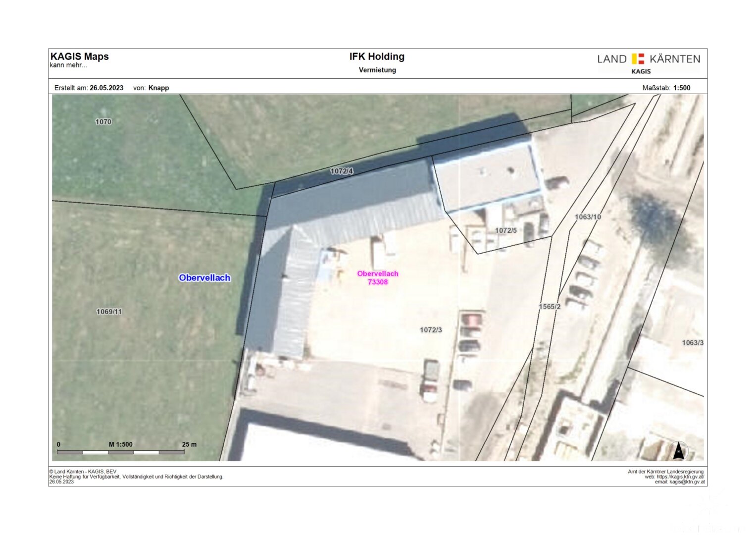Screen dimensions: 756x535
Task: Click parcel number 1063/3
Action: click(x=692, y=343)
